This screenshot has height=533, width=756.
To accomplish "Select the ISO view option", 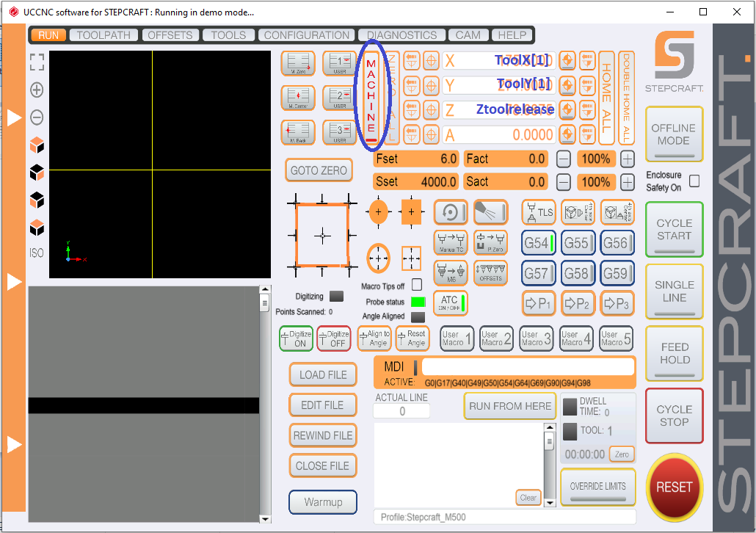I will (37, 253).
